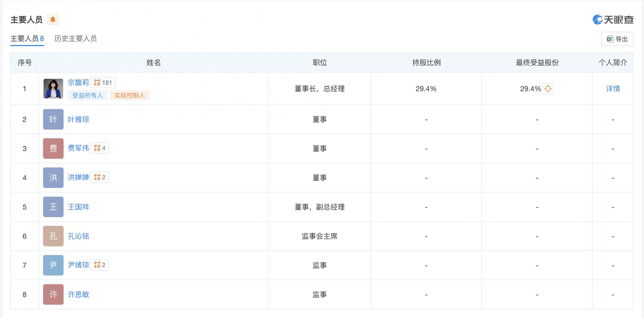Open 费军伟's 4 related-companies badge
This screenshot has height=318, width=644.
tap(100, 148)
